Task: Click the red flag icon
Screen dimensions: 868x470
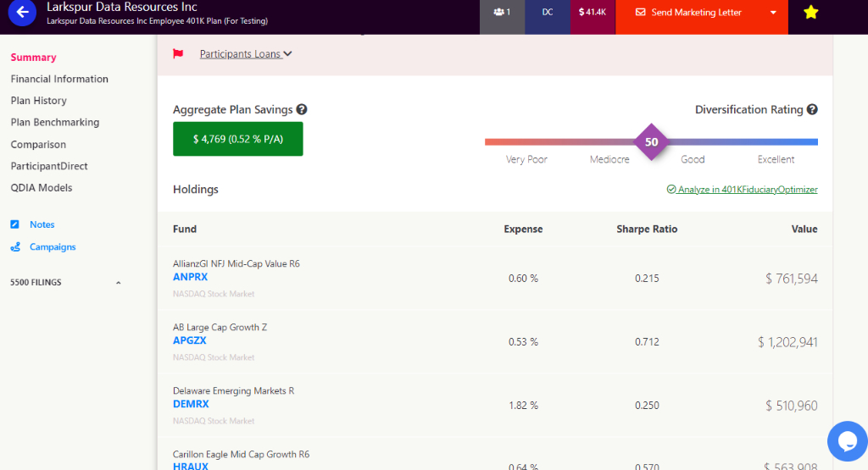Action: point(178,54)
